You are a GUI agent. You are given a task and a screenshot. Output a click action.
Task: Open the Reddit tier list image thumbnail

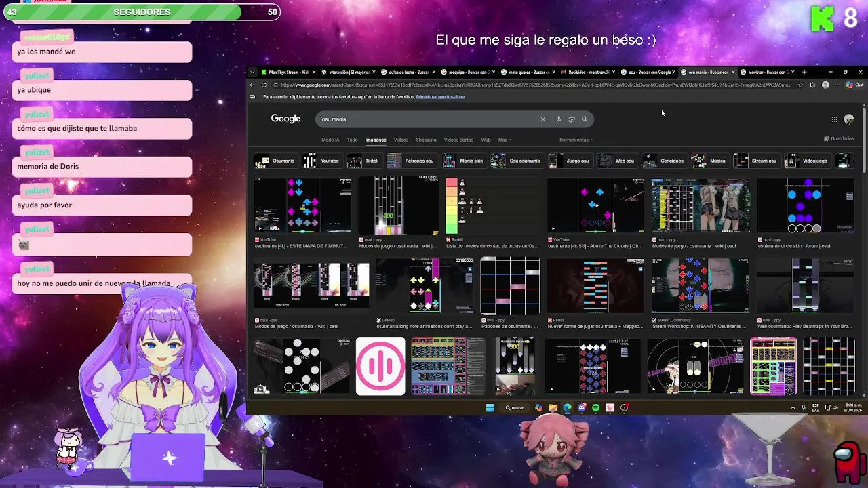[x=493, y=206]
